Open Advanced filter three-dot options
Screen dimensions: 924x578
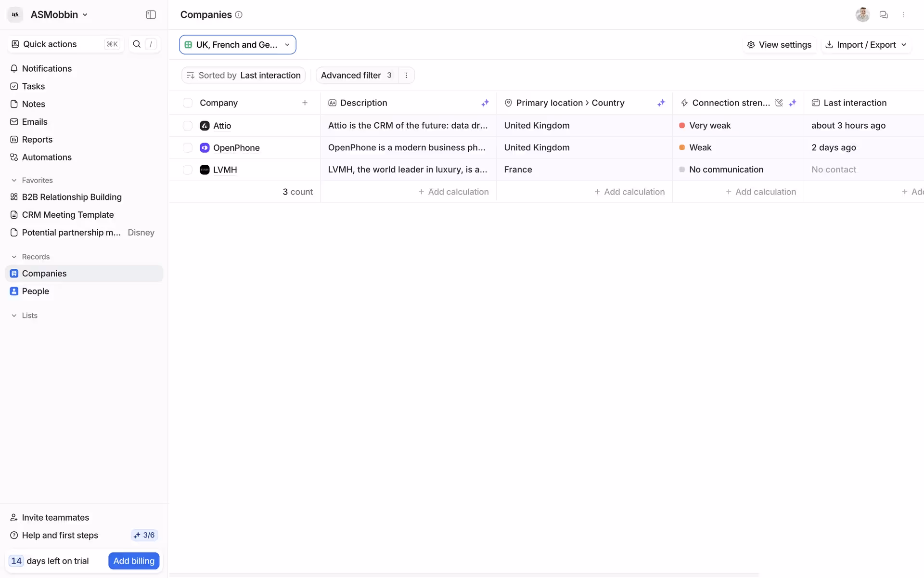tap(406, 75)
